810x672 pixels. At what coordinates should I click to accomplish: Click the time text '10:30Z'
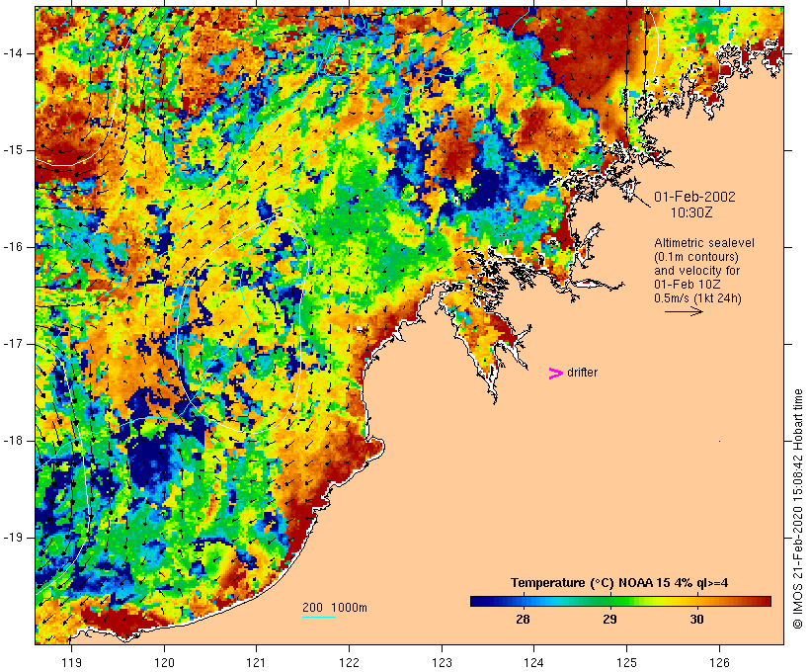pos(691,212)
